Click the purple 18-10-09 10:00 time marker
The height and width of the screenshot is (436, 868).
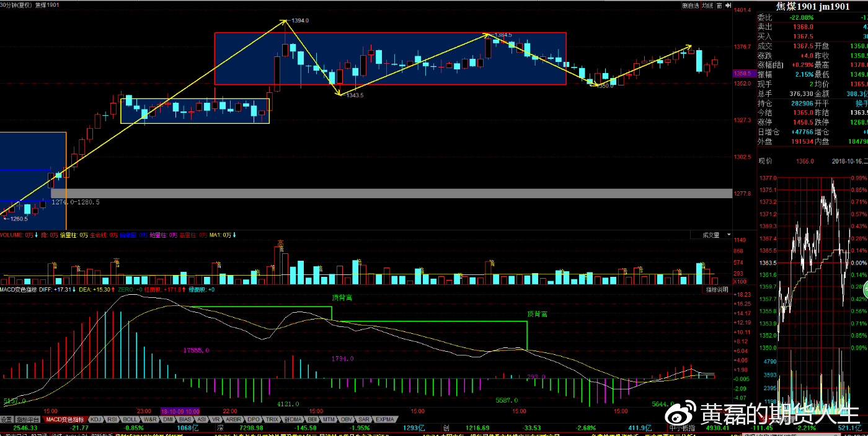[180, 411]
